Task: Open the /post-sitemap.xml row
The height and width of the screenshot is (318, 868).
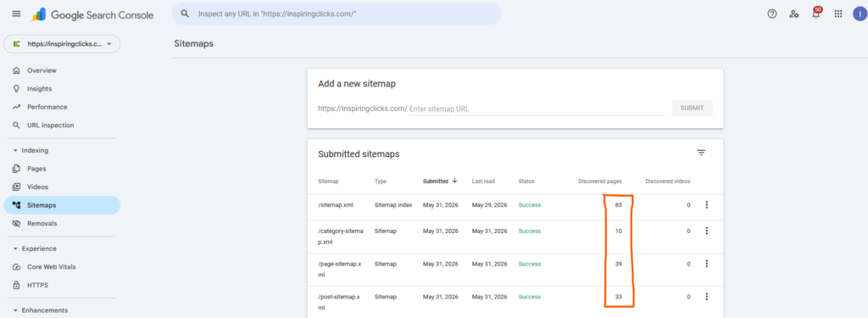Action: click(515, 302)
